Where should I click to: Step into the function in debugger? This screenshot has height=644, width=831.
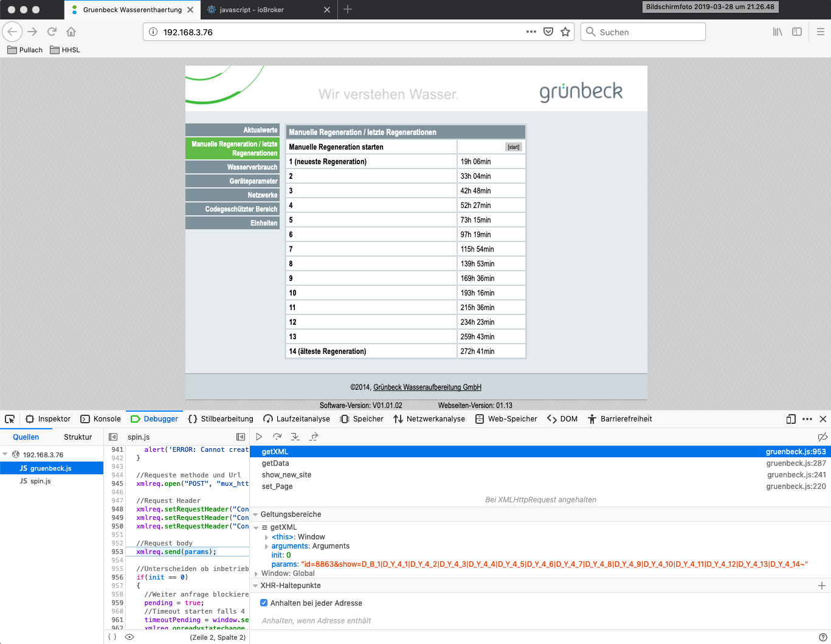point(295,437)
